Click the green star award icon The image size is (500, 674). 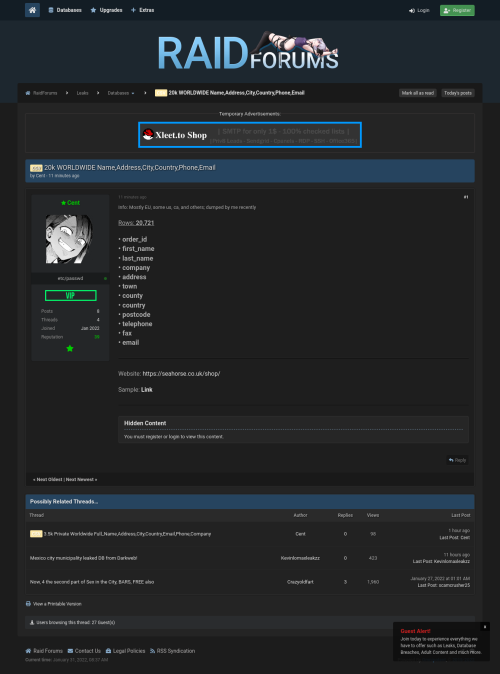70,348
